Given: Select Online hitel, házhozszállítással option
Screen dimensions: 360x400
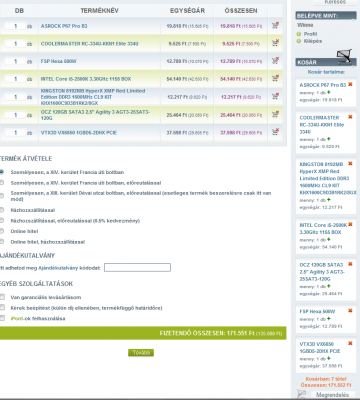Looking at the screenshot, I should [2, 242].
